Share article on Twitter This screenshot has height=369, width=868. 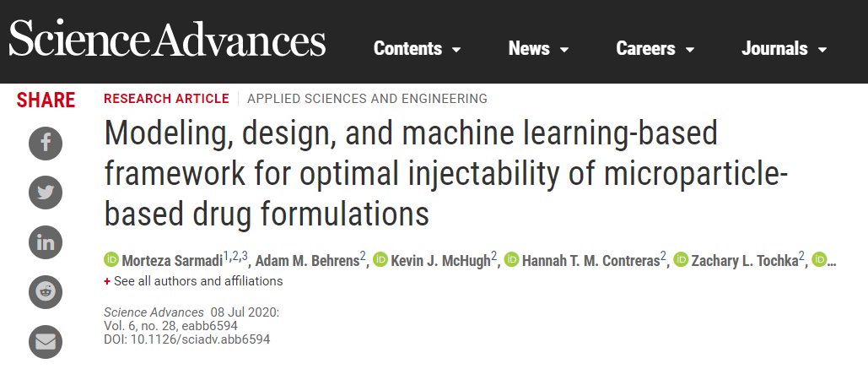[x=46, y=193]
